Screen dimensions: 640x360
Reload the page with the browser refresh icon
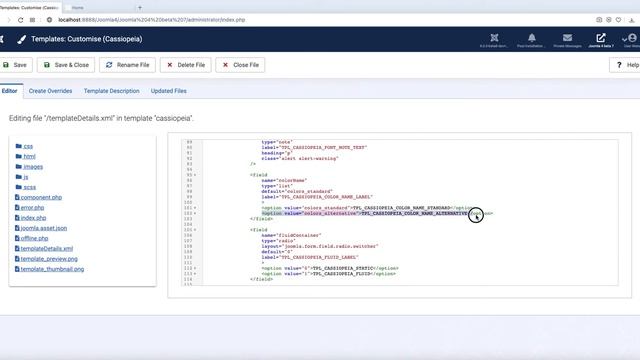click(x=20, y=20)
